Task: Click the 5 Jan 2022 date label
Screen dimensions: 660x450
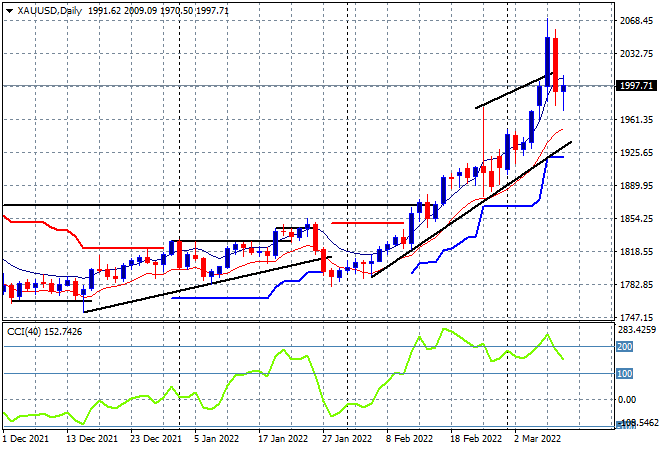Action: tap(216, 439)
